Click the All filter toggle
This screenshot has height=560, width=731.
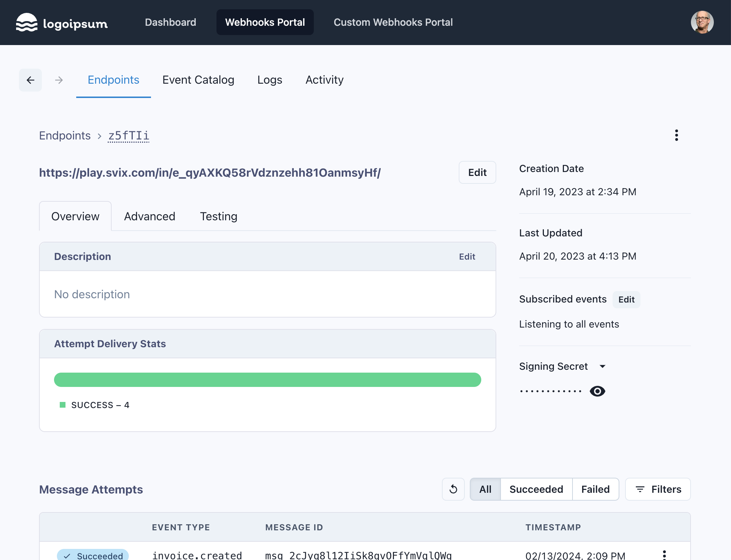click(484, 489)
